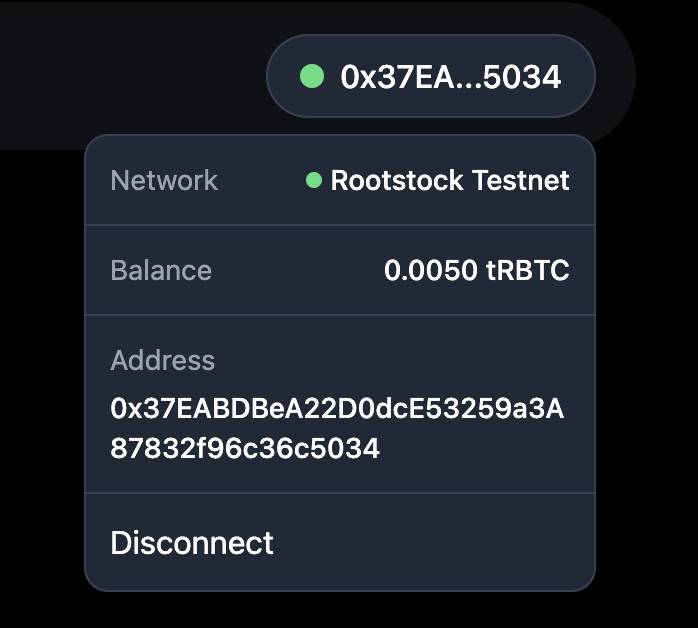
Task: Disconnect the wallet
Action: (x=192, y=543)
